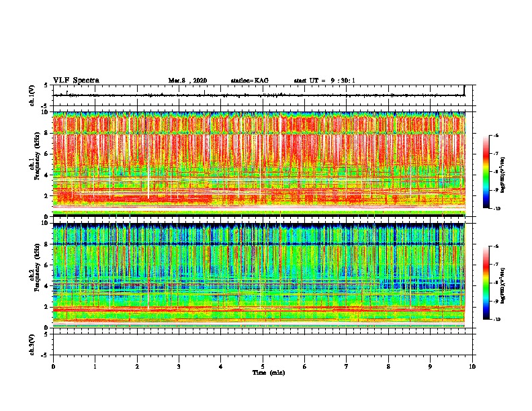Click inside the ch.1 spectrogram panel

point(259,164)
